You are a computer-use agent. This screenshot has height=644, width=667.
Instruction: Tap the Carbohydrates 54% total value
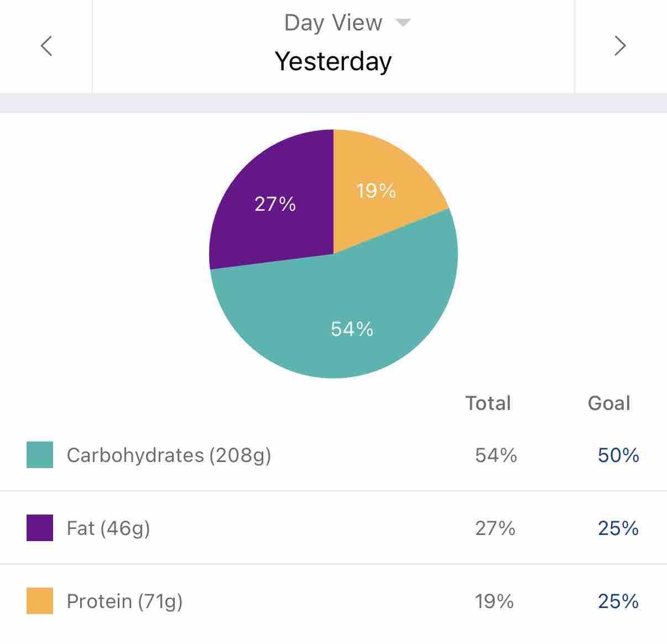(x=496, y=455)
